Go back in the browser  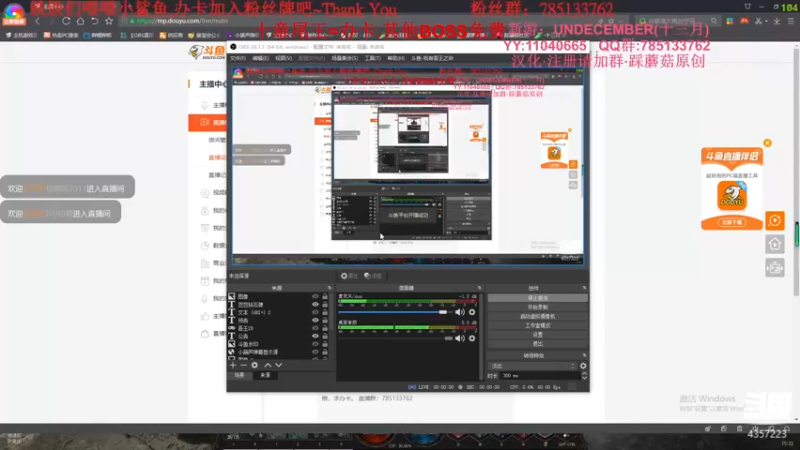(x=37, y=21)
